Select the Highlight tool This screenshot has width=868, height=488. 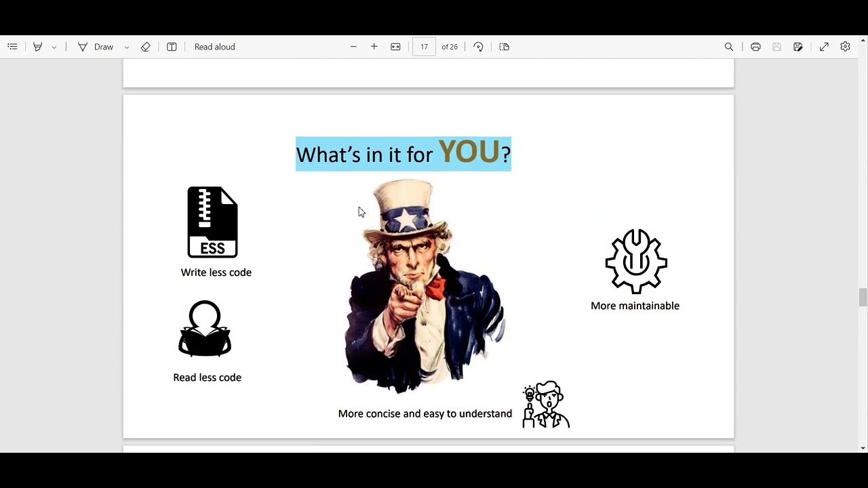pyautogui.click(x=38, y=47)
